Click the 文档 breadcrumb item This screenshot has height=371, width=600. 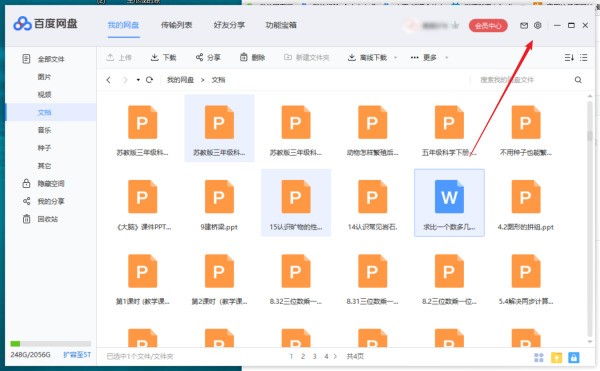coord(218,80)
